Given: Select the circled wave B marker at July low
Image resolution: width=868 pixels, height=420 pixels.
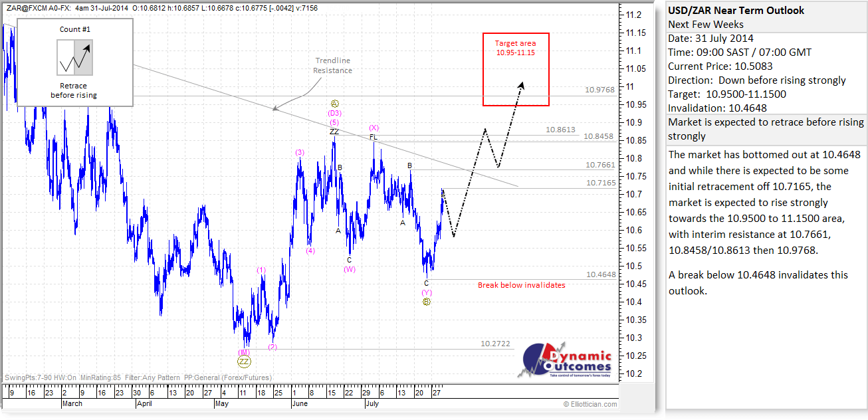Looking at the screenshot, I should click(x=428, y=300).
